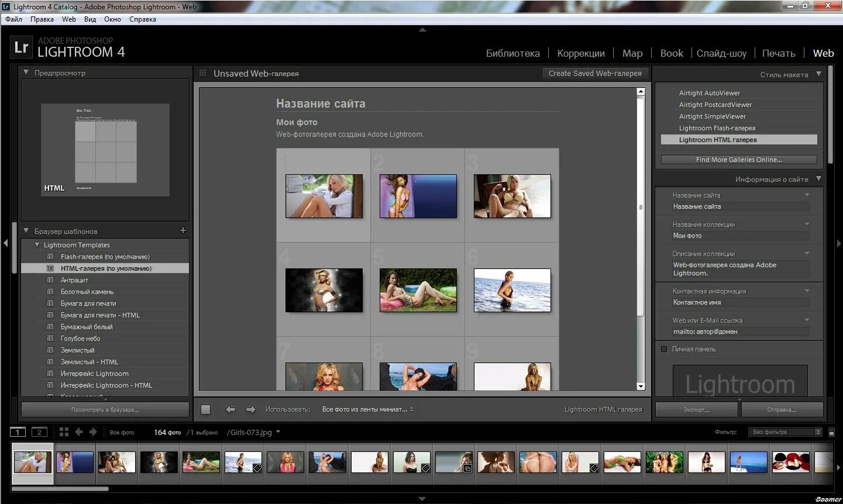This screenshot has height=504, width=843.
Task: Click the mailto: автор@домен input field
Action: (740, 332)
